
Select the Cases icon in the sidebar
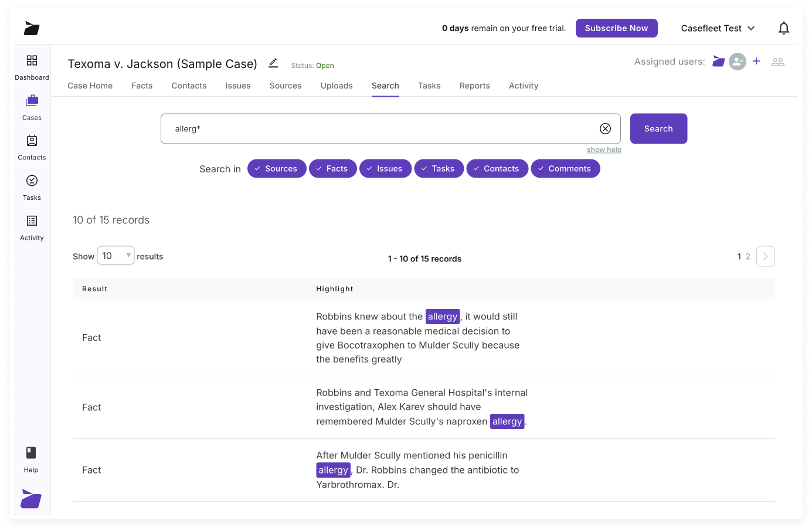click(32, 106)
